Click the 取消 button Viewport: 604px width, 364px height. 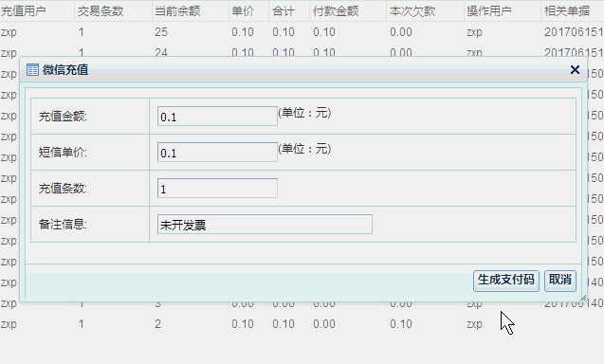(x=560, y=281)
